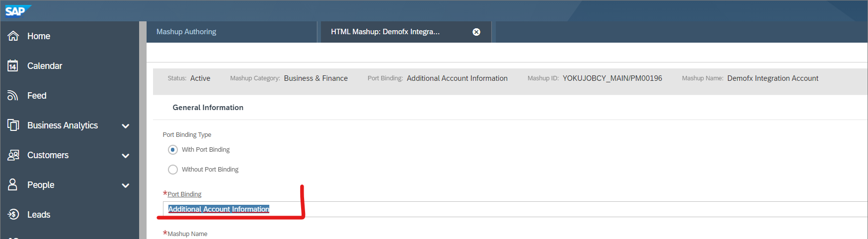Screen dimensions: 868x239
Task: Click the People icon in sidebar
Action: coord(13,185)
